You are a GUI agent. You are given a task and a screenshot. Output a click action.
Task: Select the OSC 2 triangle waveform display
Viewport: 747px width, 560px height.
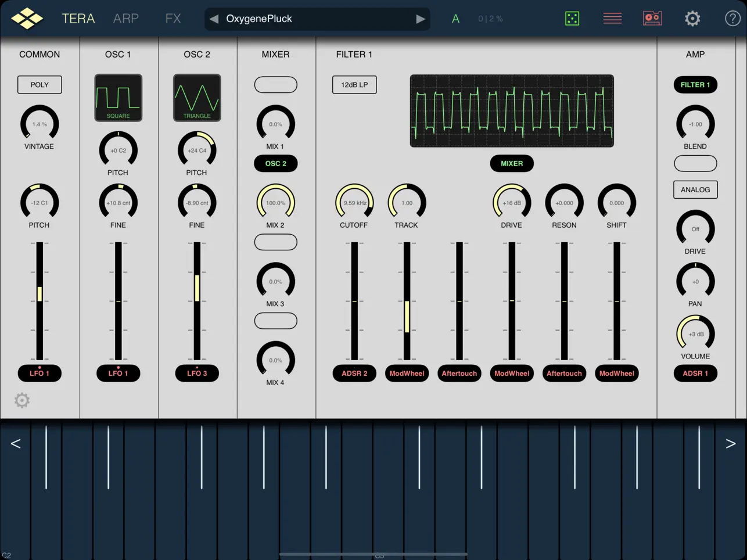tap(197, 98)
